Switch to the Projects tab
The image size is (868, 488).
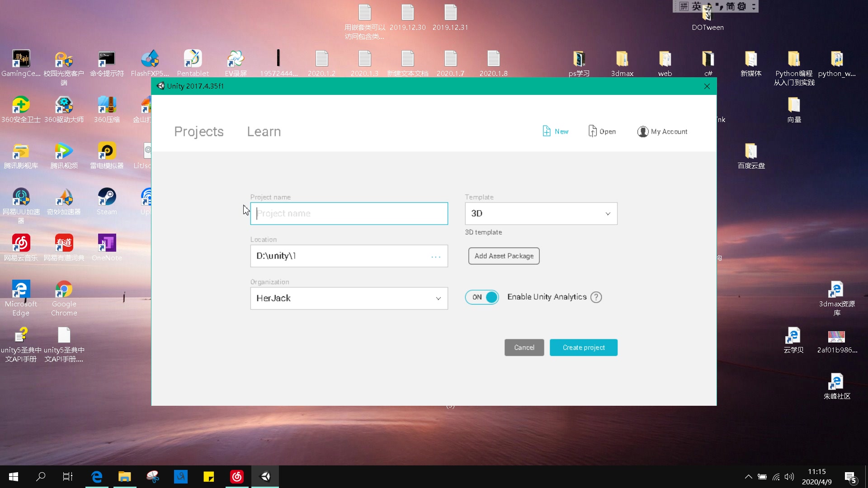(x=199, y=131)
